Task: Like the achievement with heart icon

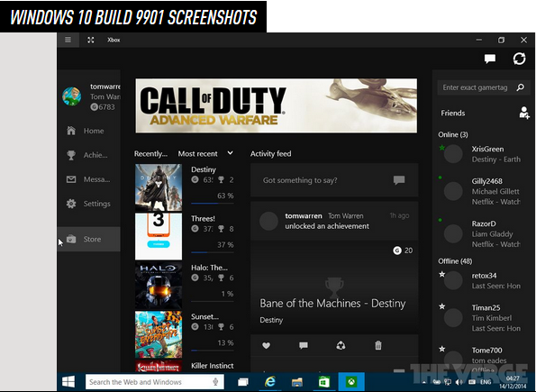Action: pyautogui.click(x=266, y=345)
